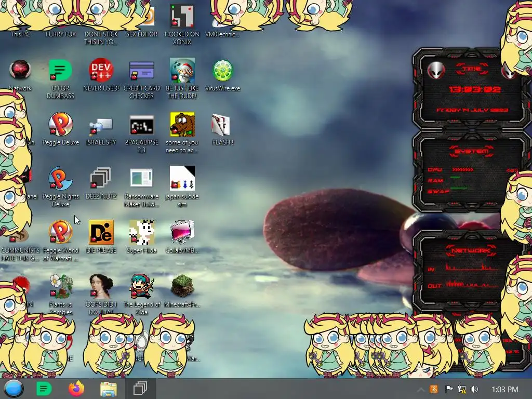Select the Network desktop icon
Viewport: 532px width, 399px height.
pos(20,70)
